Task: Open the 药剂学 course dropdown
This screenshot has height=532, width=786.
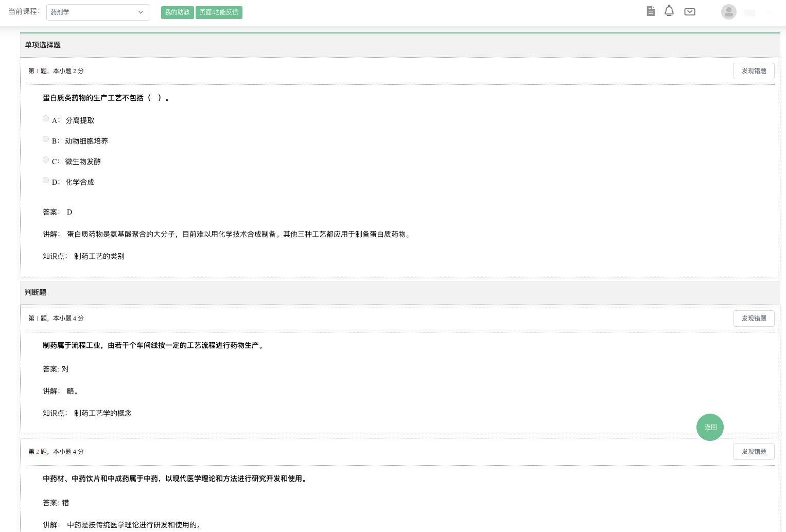Action: pyautogui.click(x=98, y=12)
